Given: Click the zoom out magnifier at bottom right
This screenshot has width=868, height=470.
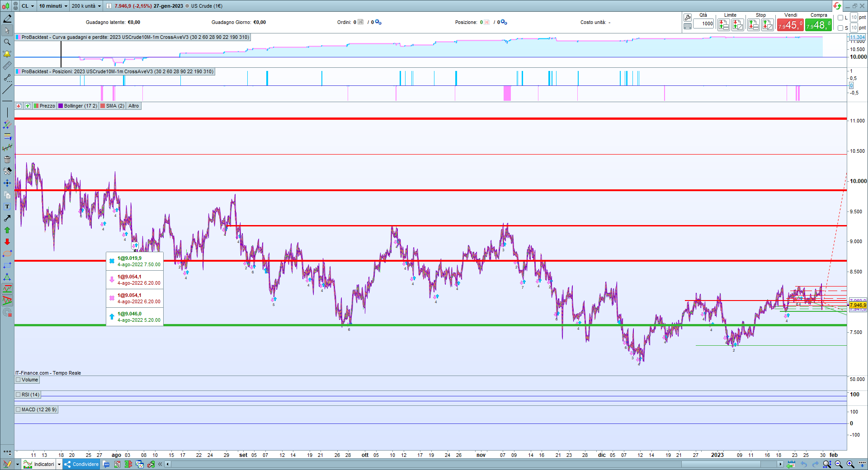Looking at the screenshot, I should click(x=839, y=464).
